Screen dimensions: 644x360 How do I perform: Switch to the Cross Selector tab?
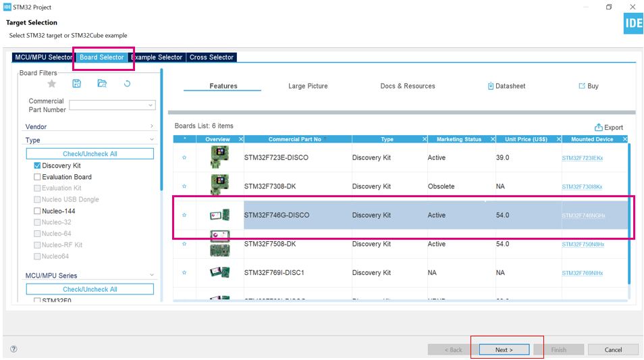point(211,57)
